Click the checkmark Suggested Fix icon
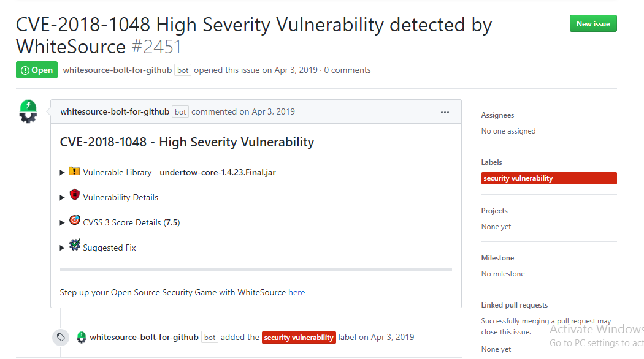 pos(74,245)
